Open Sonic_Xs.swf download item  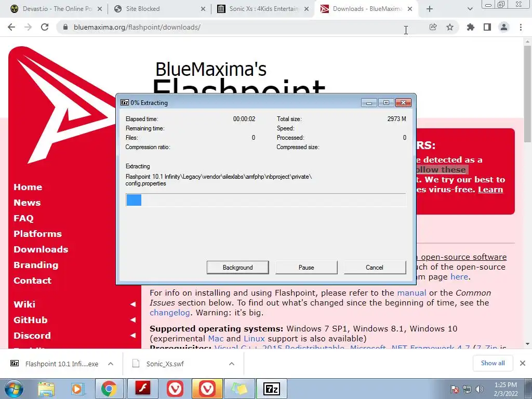pyautogui.click(x=165, y=364)
